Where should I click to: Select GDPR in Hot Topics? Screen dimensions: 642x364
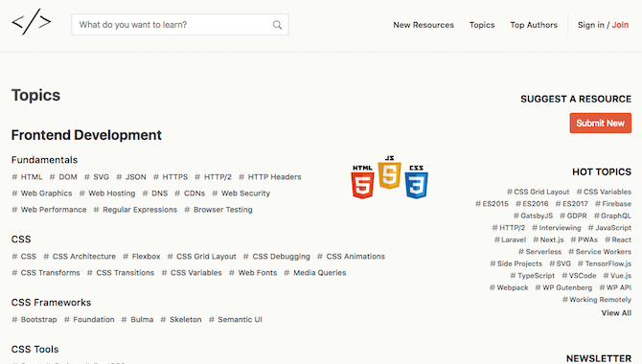point(573,216)
